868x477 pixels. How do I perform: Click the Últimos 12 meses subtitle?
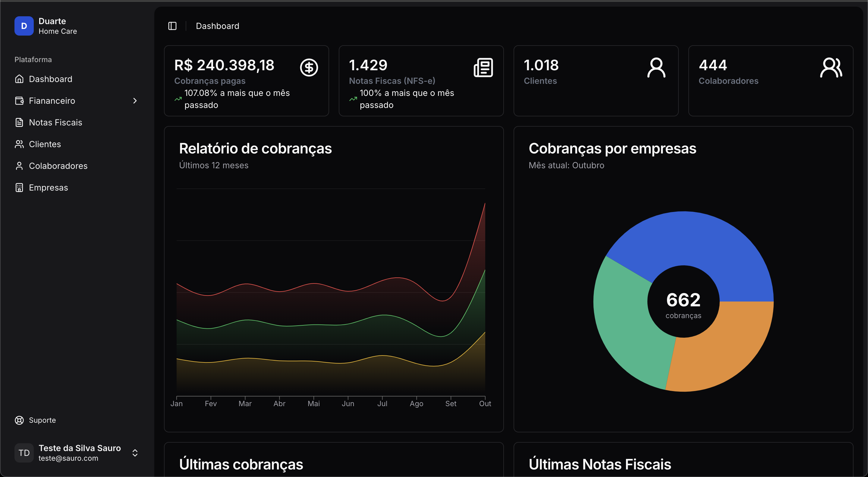tap(214, 165)
